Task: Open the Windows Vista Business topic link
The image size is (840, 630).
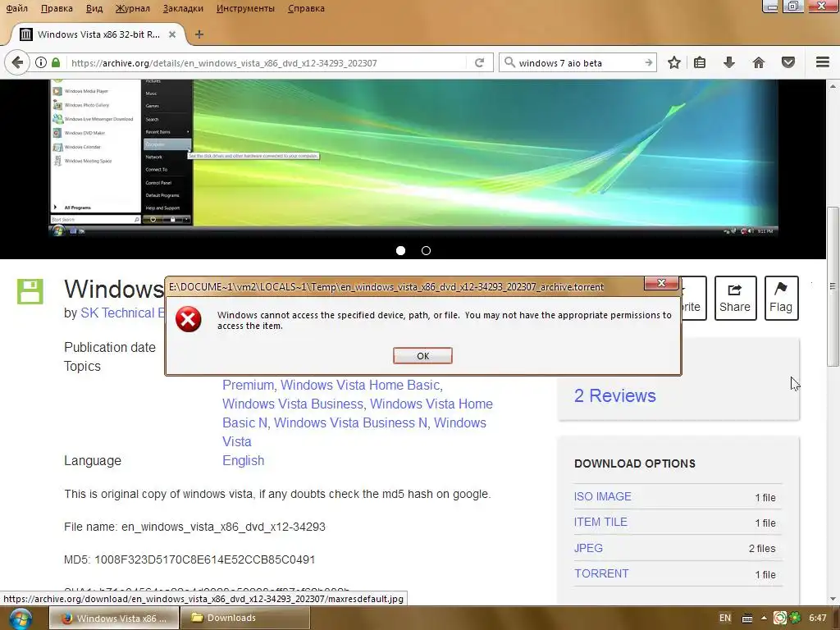Action: pyautogui.click(x=293, y=404)
